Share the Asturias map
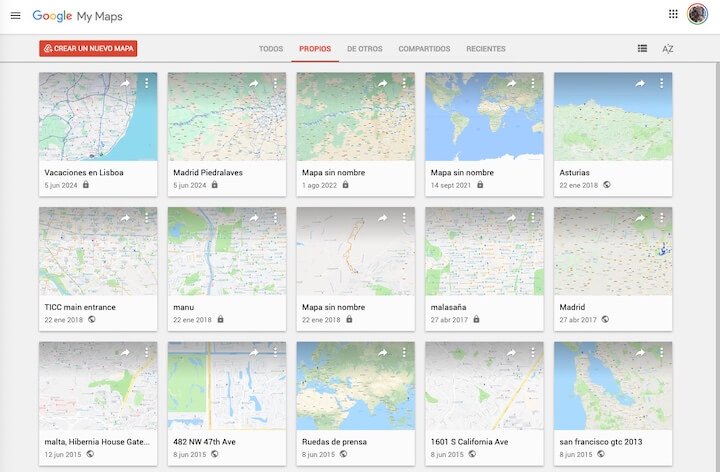The width and height of the screenshot is (720, 472). tap(640, 83)
